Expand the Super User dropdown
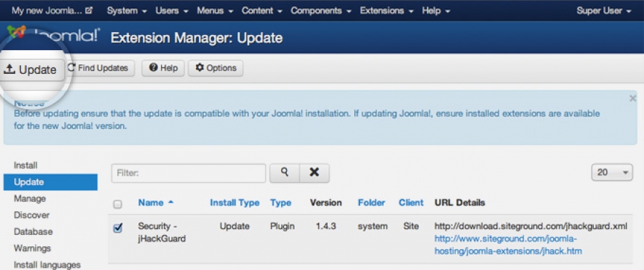The image size is (644, 270). click(x=603, y=11)
